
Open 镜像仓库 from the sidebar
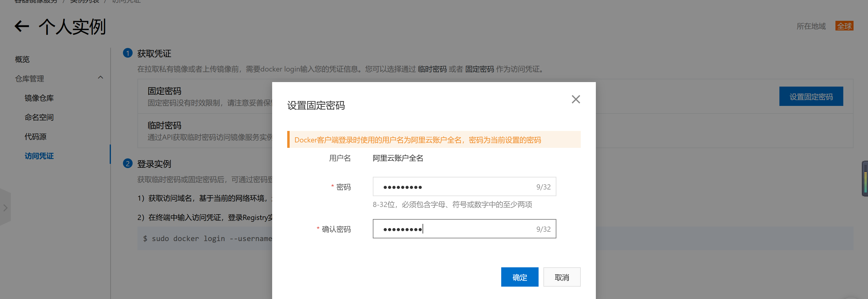coord(39,98)
